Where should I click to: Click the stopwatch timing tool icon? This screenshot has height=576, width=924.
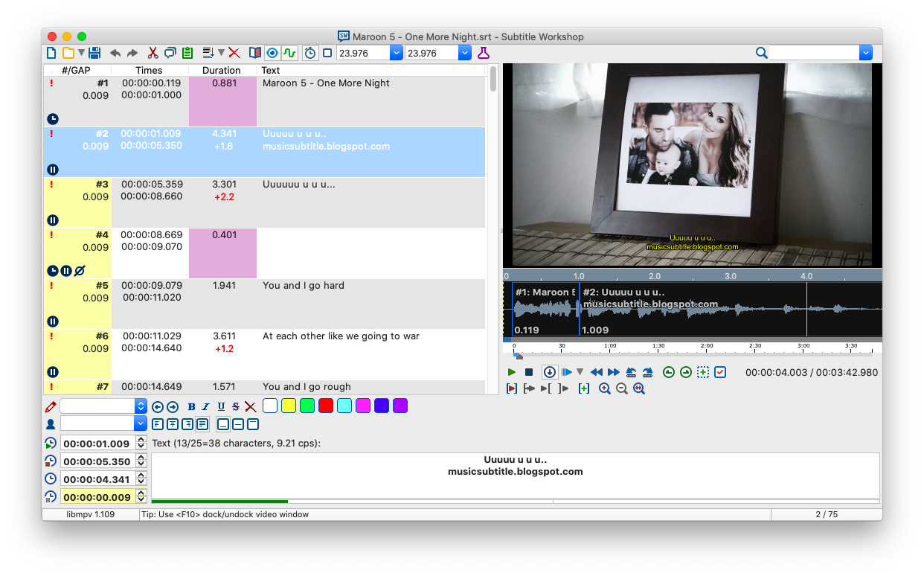(x=310, y=53)
